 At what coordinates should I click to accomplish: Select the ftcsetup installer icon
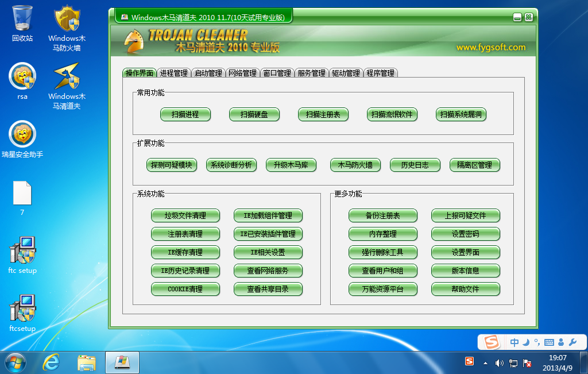point(22,313)
